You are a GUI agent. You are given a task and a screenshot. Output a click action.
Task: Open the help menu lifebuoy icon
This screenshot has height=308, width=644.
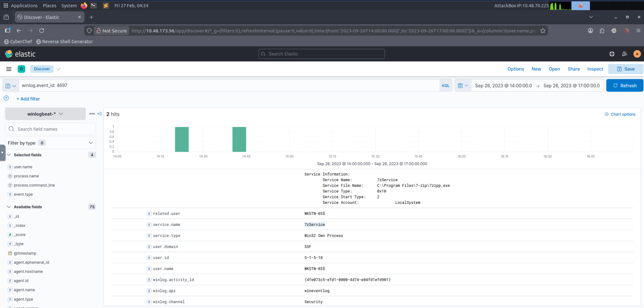point(612,54)
